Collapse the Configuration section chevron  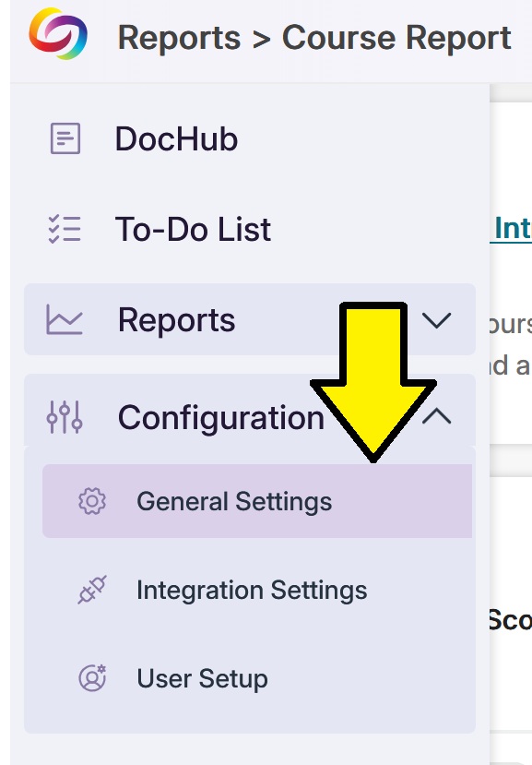436,416
